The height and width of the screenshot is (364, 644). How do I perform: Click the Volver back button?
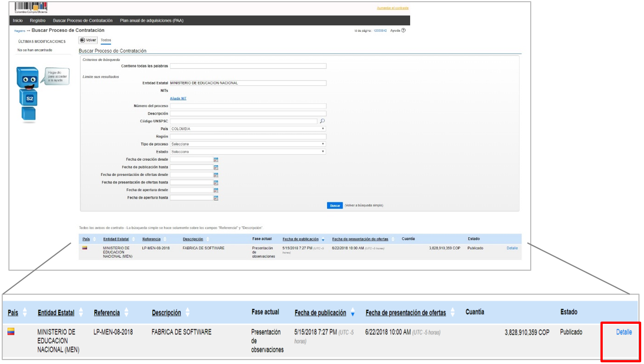click(88, 40)
